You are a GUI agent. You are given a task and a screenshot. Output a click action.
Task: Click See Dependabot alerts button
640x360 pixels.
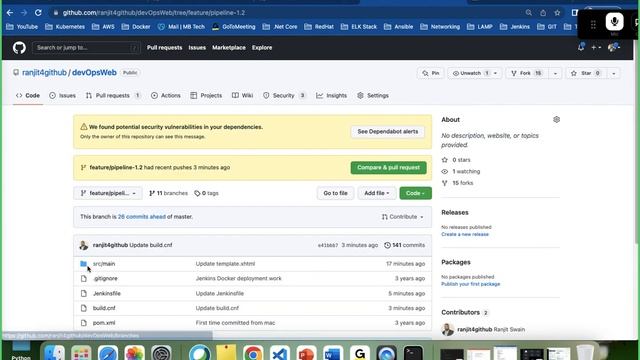click(388, 132)
